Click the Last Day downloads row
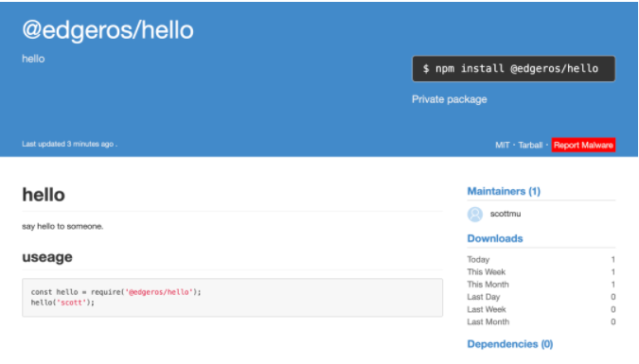 pos(541,297)
